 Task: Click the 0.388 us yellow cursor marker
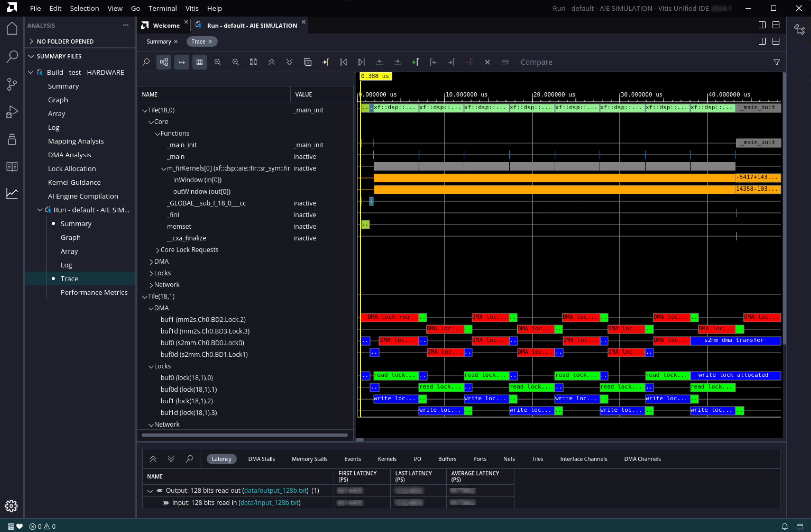pyautogui.click(x=375, y=76)
